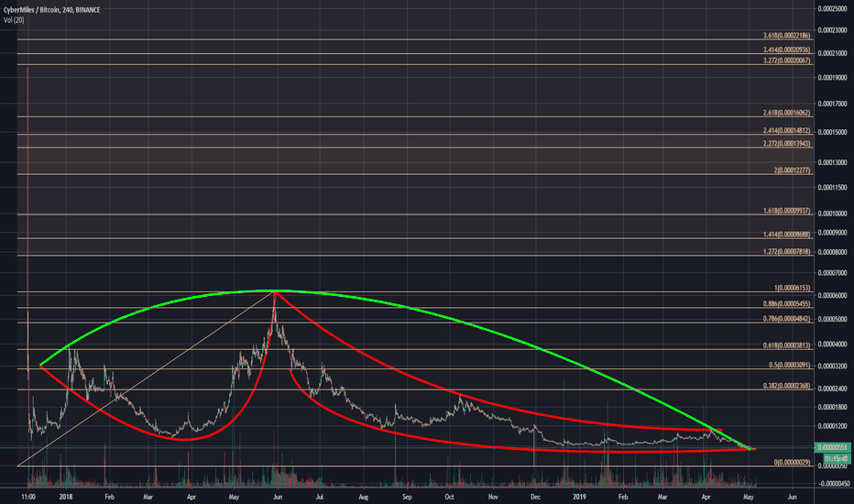Select the 2.272(0.00013943) Fibonacci label
This screenshot has width=854, height=504.
(x=786, y=144)
